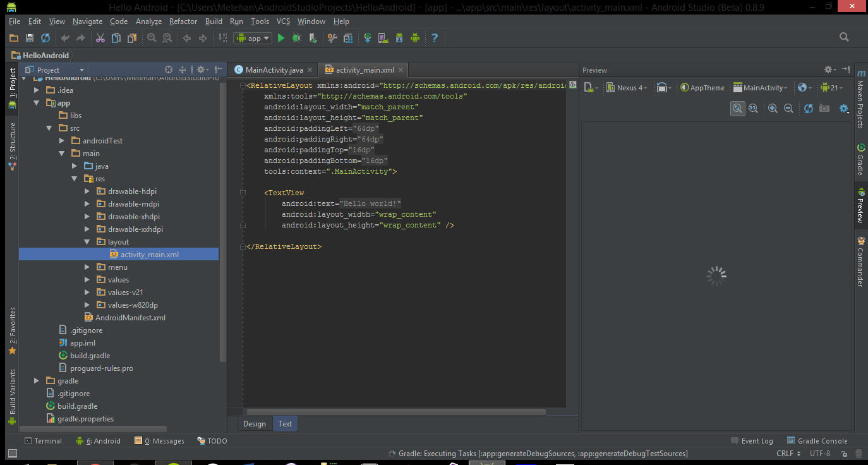Collapse the layout folder in Project tree

[x=87, y=241]
